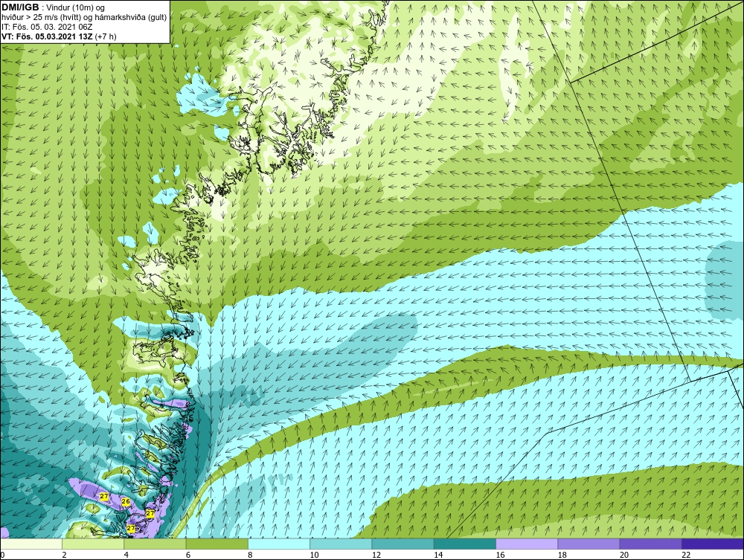Click the pale cyan 8–10 m/s legend swatch
Viewport: 744px width, 560px height.
click(x=279, y=544)
